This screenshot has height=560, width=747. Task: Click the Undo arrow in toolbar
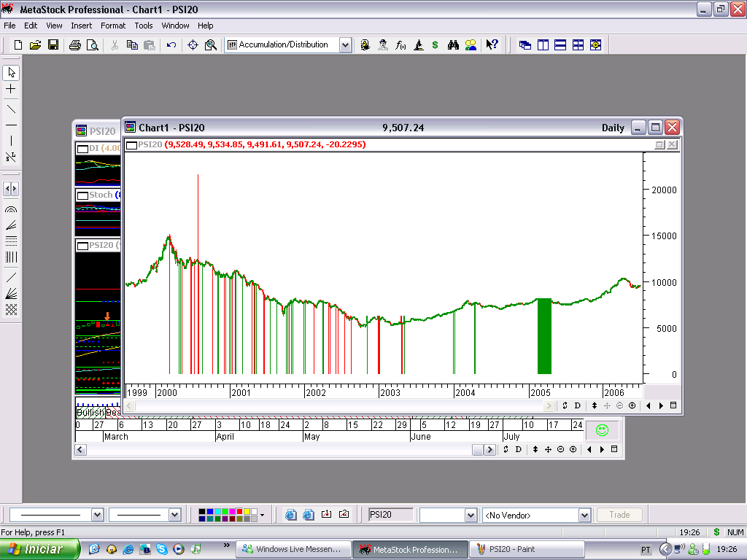point(171,45)
